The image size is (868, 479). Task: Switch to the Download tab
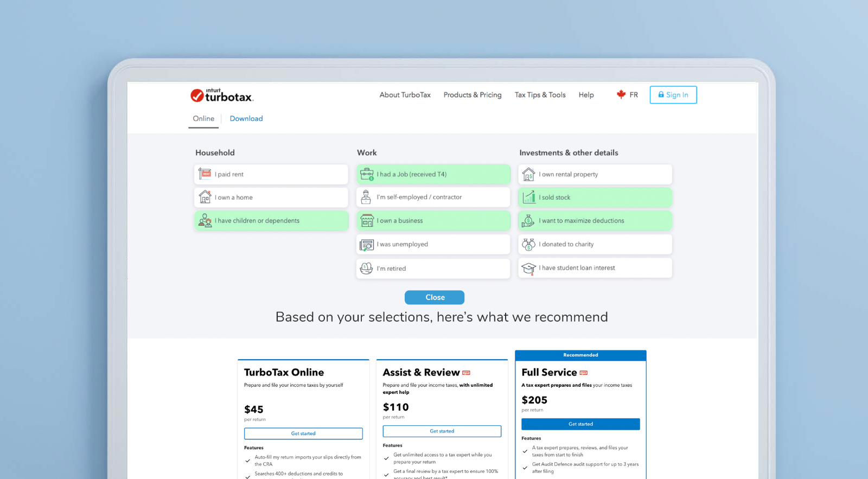(246, 119)
